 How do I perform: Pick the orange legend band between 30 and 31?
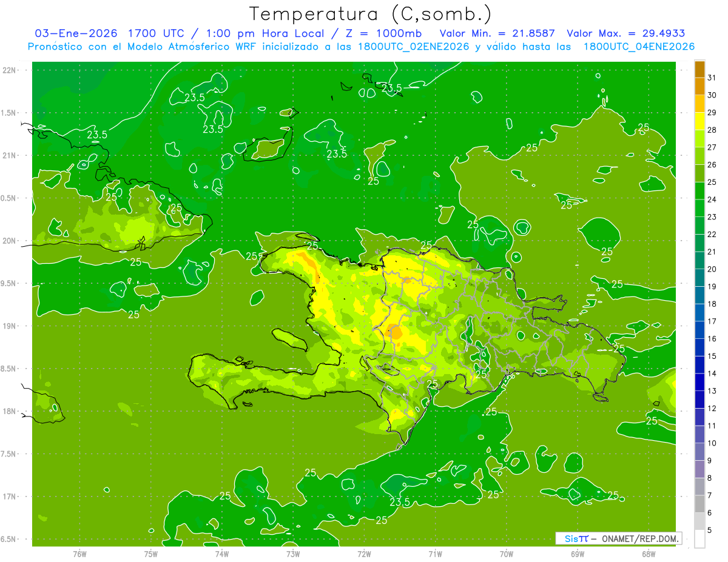click(699, 87)
